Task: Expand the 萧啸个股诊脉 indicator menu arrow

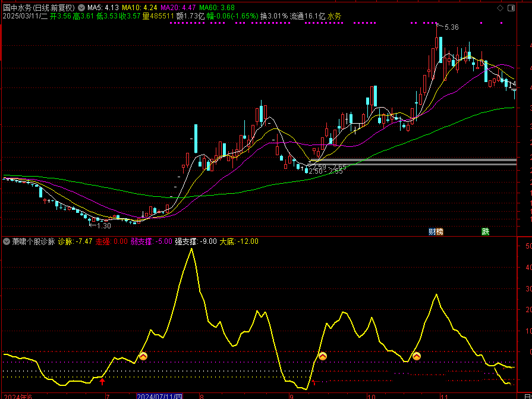Action: coord(7,242)
